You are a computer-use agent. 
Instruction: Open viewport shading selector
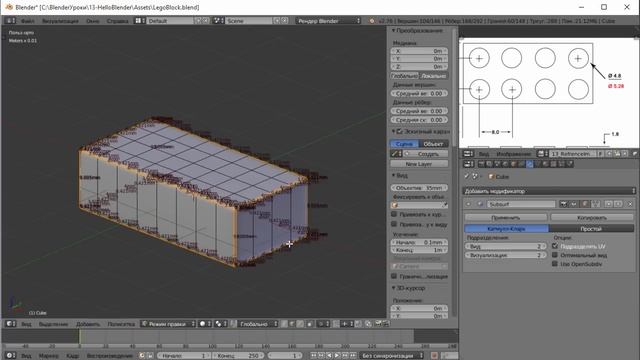pos(205,324)
